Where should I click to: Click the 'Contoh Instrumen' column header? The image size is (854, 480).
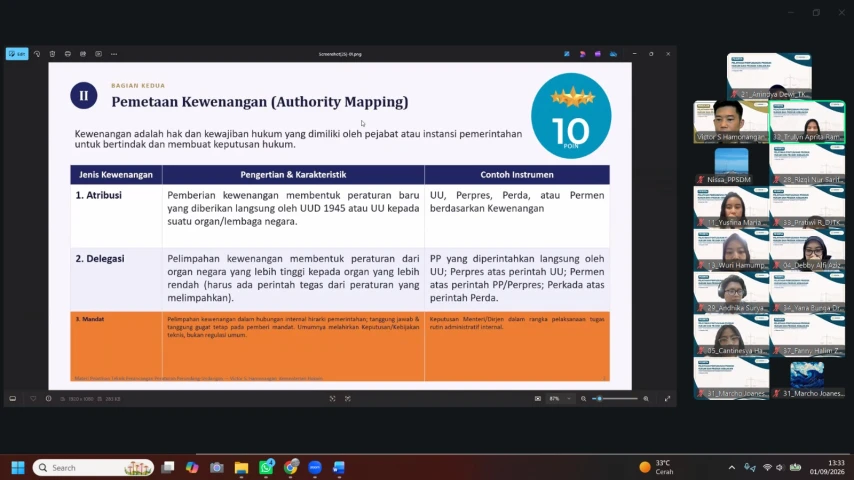tap(517, 174)
